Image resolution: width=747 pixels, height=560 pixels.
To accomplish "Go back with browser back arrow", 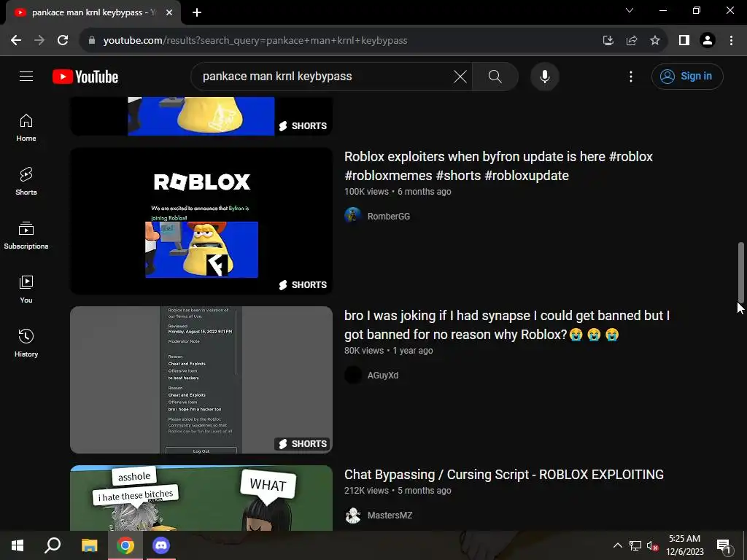I will pos(16,40).
